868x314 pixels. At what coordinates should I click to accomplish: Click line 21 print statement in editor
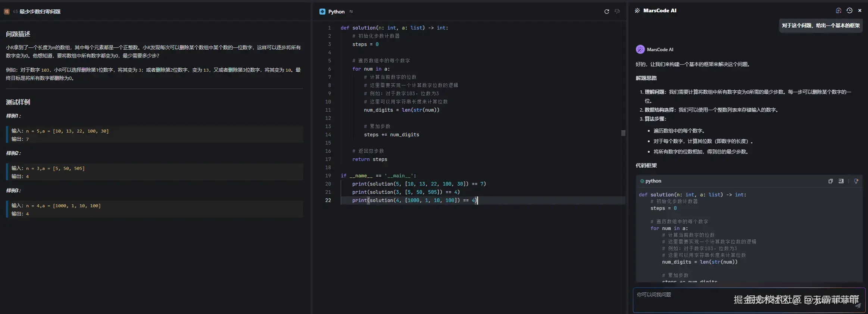click(x=406, y=192)
